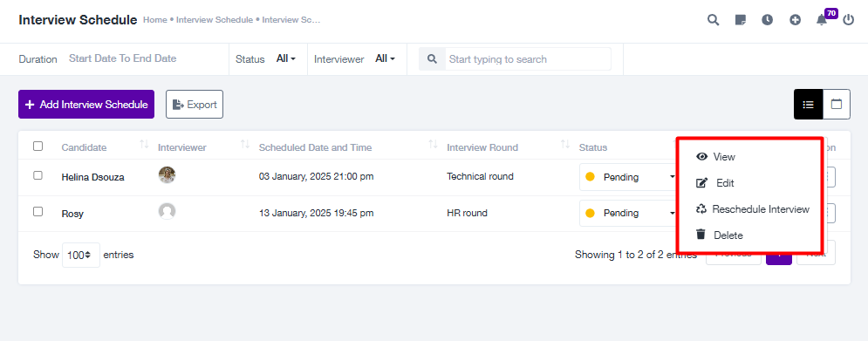Viewport: 868px width, 341px height.
Task: Tick the checkbox for Rosy
Action: 38,211
